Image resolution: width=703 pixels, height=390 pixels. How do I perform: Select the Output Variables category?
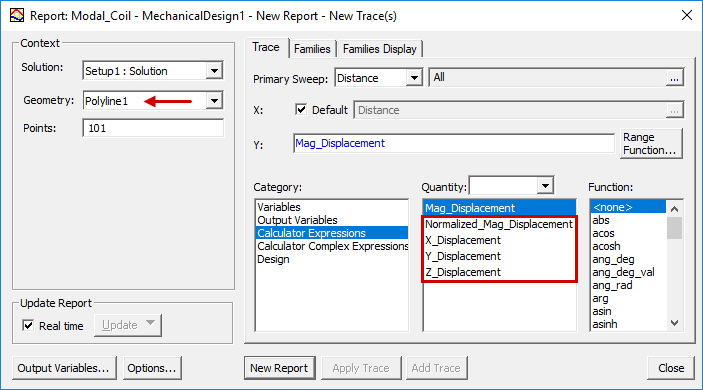click(x=297, y=220)
